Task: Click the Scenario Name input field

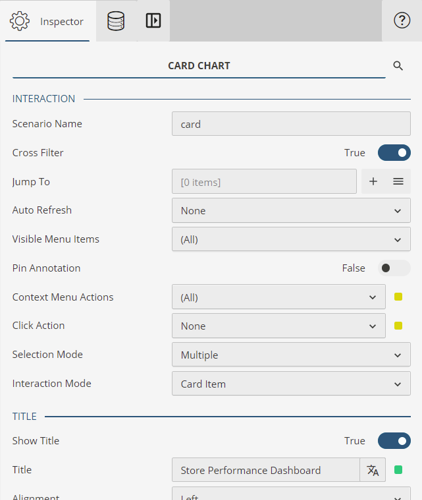Action: (291, 124)
